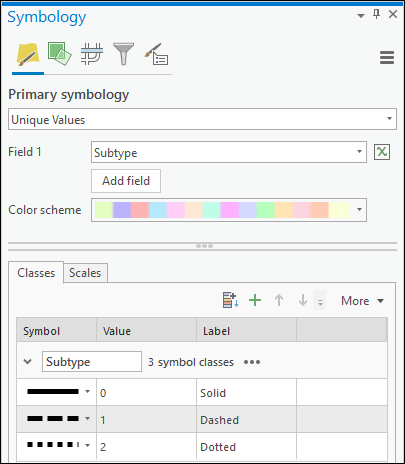The width and height of the screenshot is (405, 464).
Task: Open the More dropdown menu
Action: click(362, 301)
